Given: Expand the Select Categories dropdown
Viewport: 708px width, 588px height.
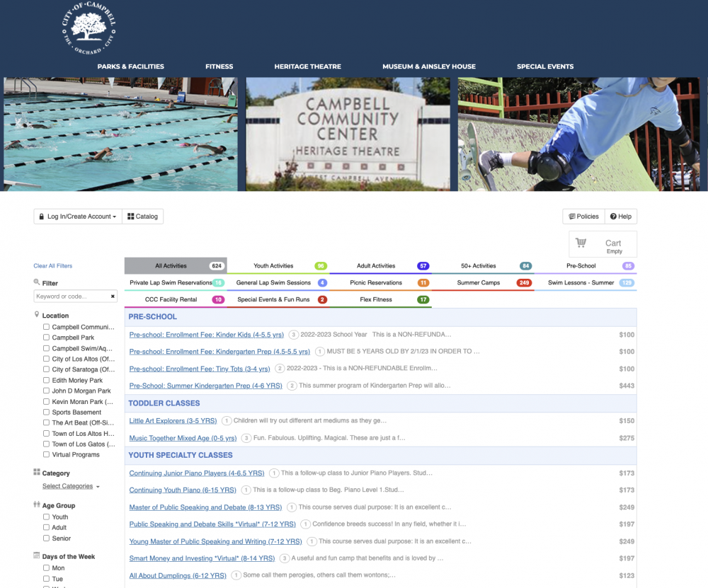Looking at the screenshot, I should pos(71,486).
